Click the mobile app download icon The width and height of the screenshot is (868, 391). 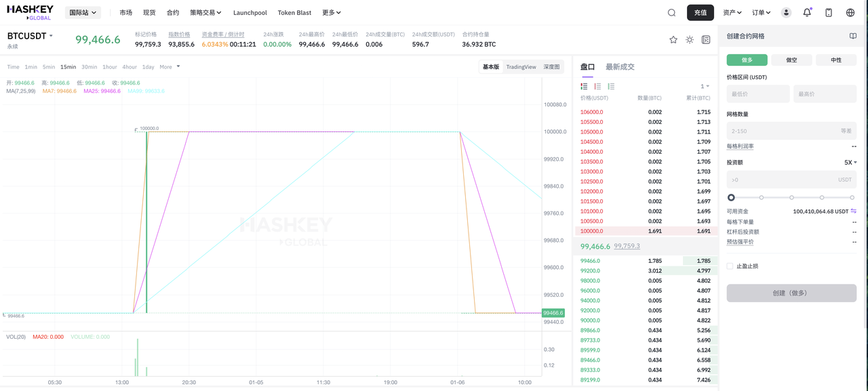coord(829,12)
